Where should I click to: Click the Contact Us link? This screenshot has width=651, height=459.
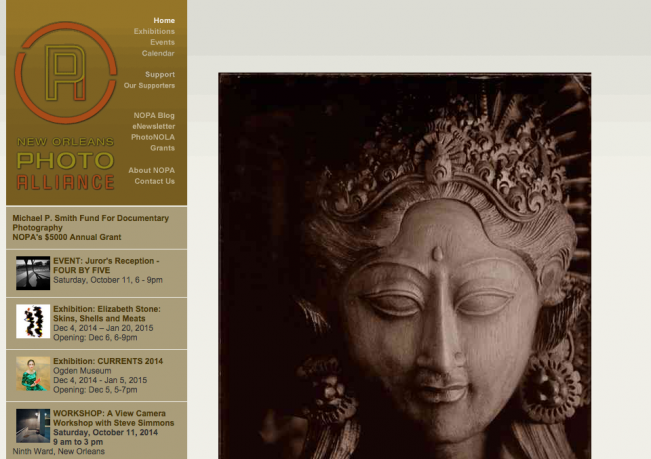154,181
